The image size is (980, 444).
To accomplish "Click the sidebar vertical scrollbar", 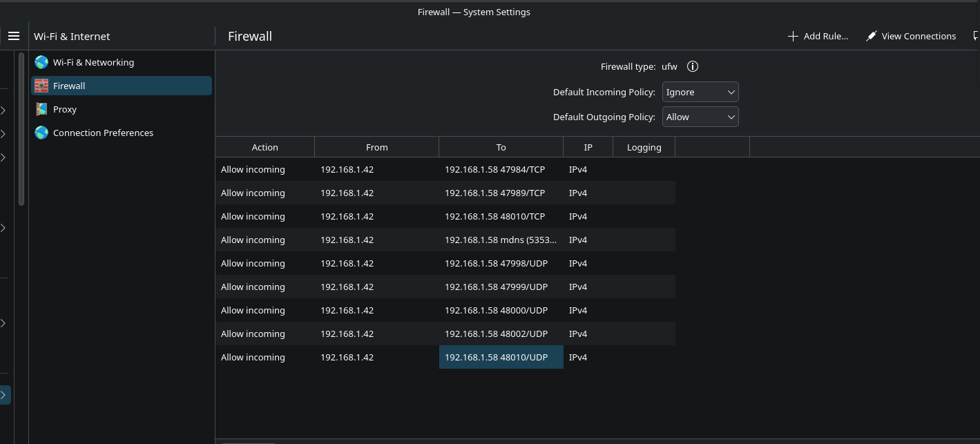I will click(21, 130).
